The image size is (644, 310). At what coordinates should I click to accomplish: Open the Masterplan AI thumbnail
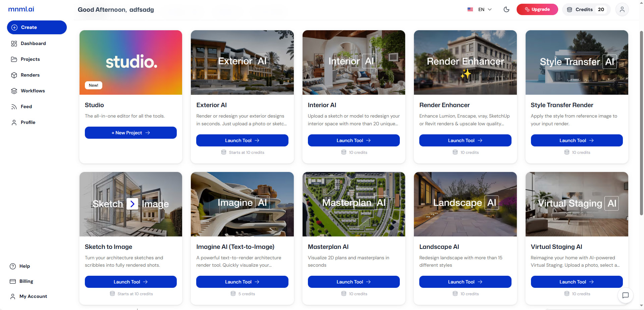(354, 204)
